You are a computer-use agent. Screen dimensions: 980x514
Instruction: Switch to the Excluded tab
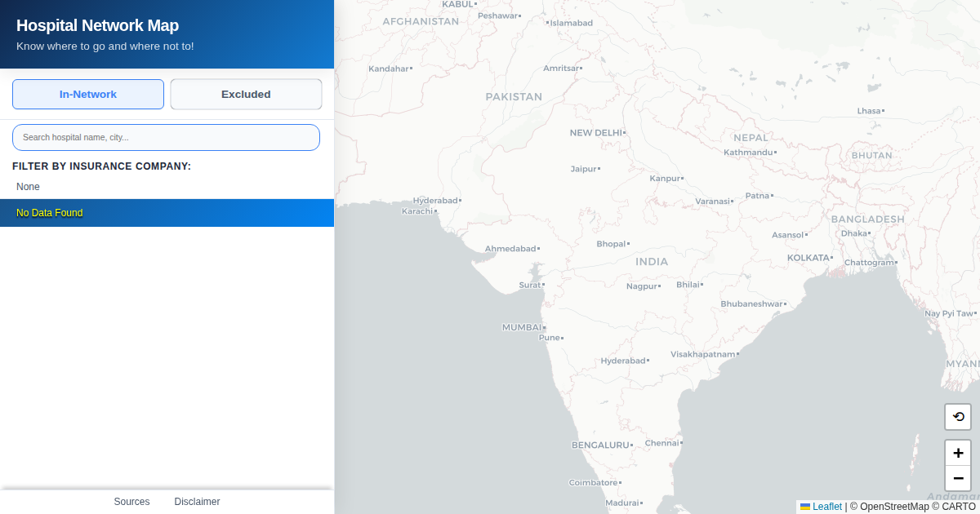pos(246,95)
